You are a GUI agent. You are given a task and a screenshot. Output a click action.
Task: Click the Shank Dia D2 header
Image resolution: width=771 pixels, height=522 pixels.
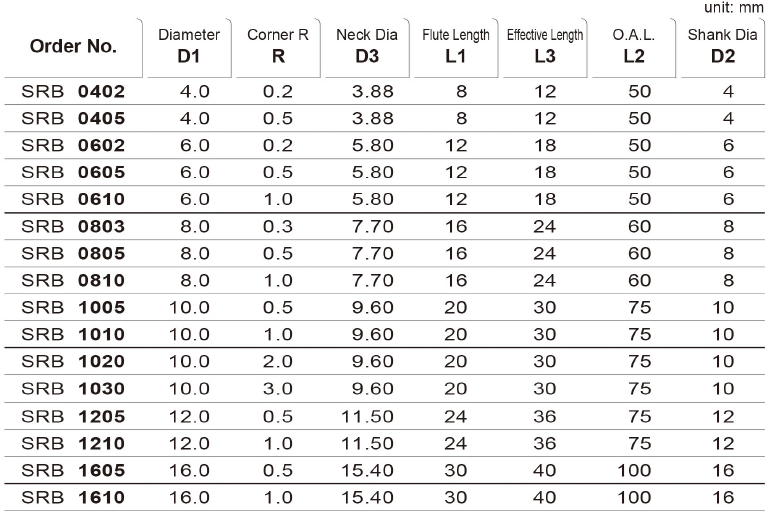[723, 46]
